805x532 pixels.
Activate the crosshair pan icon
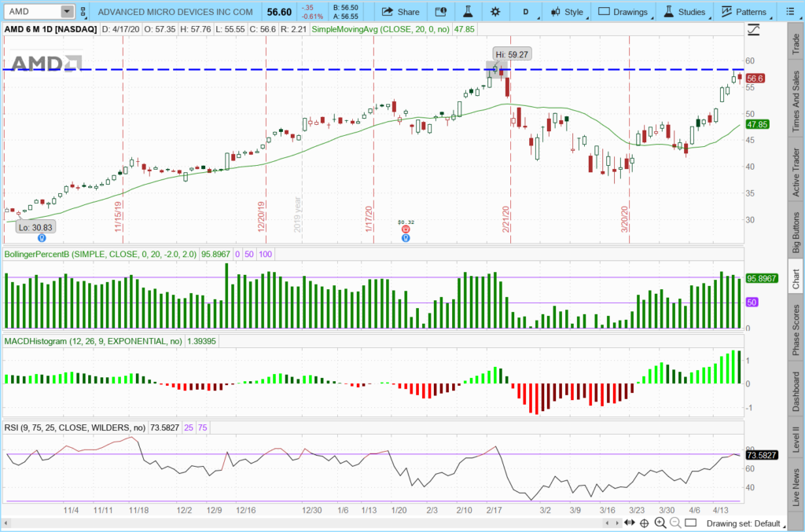(x=645, y=523)
